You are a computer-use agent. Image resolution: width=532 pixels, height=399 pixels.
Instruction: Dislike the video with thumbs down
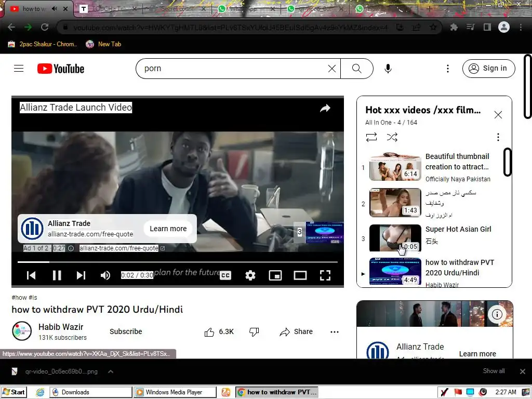pos(254,332)
